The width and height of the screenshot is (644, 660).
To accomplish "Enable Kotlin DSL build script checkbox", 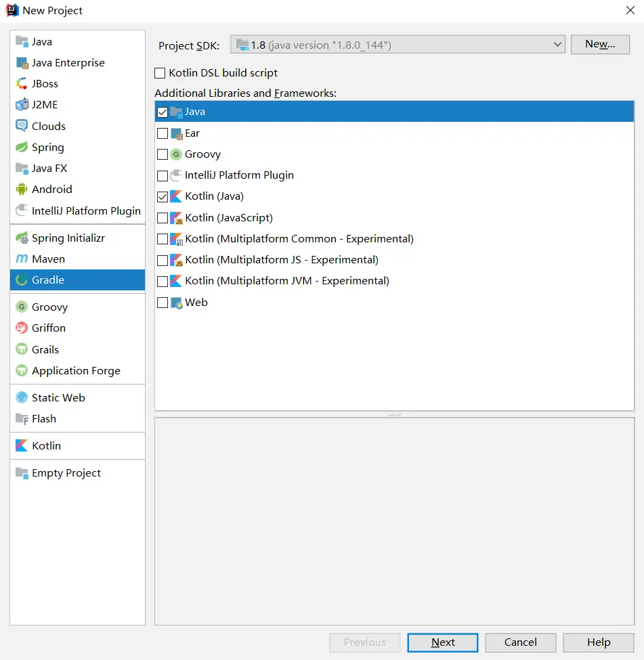I will tap(160, 73).
